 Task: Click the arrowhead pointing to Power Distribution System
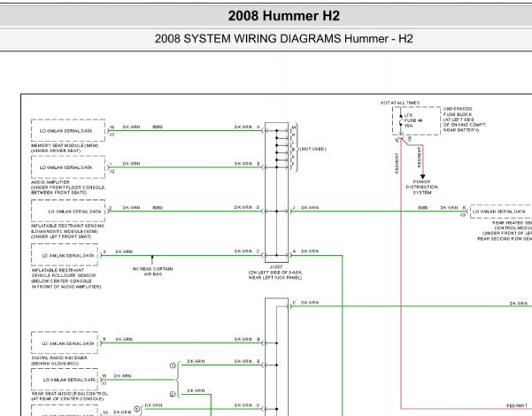[x=423, y=176]
